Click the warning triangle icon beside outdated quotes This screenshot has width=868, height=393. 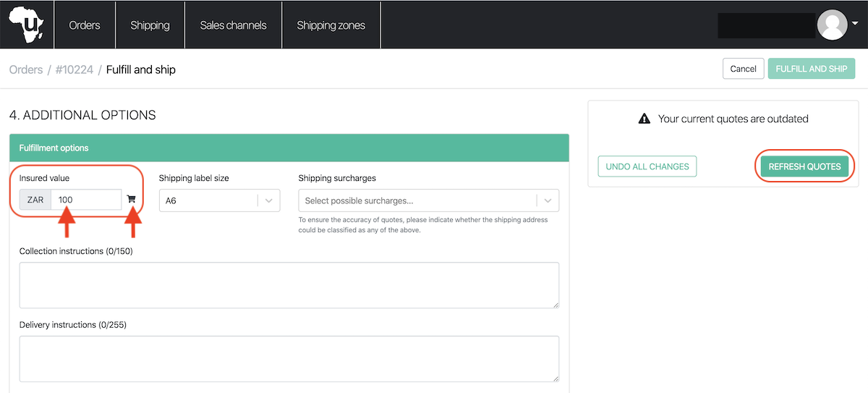(x=644, y=119)
